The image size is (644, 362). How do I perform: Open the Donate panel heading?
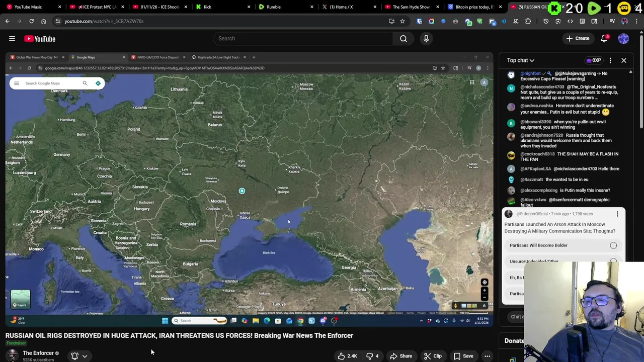[514, 341]
